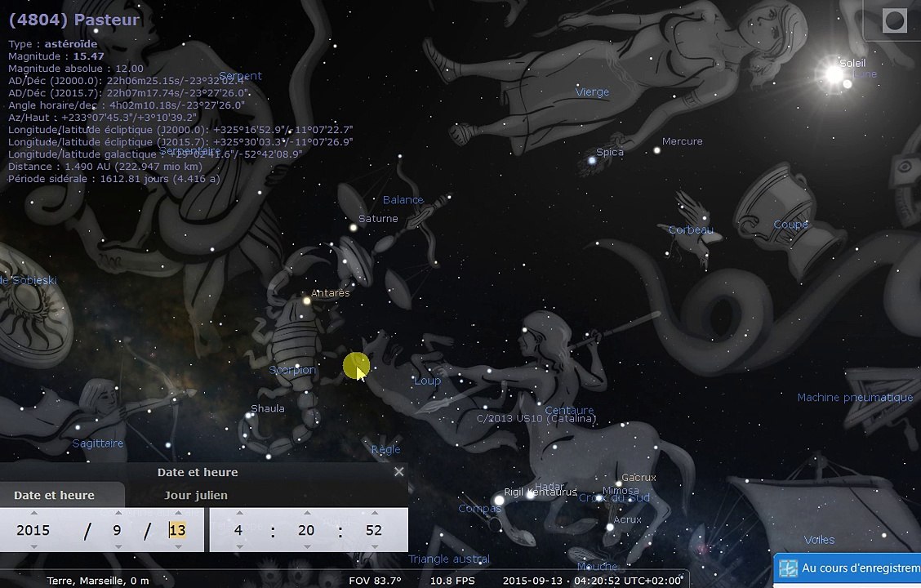
Task: Select the Spica star label
Action: click(x=610, y=152)
